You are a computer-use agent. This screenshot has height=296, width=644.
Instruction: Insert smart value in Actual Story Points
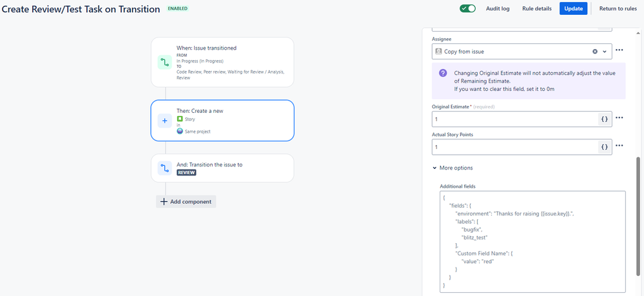(604, 147)
